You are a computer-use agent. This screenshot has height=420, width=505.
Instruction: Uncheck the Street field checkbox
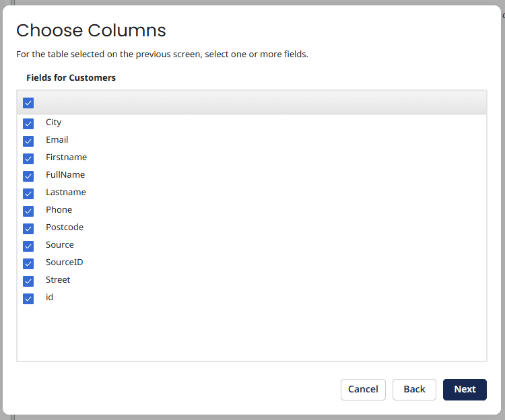pos(28,281)
